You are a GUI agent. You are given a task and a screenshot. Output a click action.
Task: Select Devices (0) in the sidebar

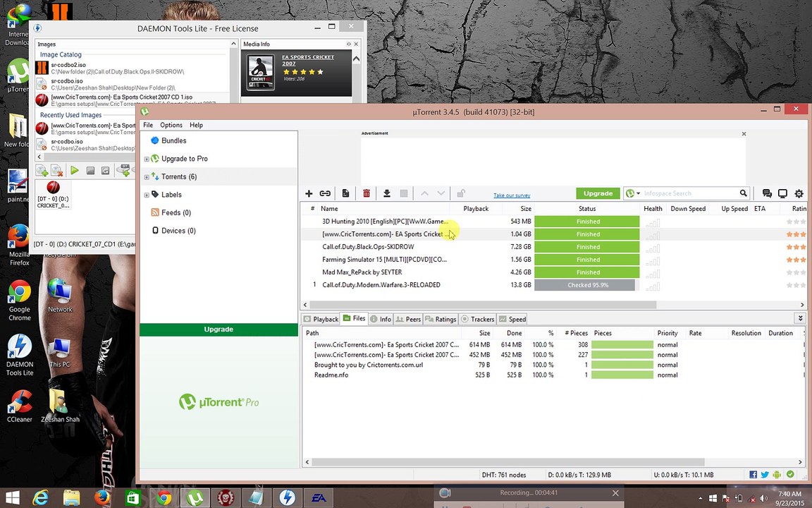(x=178, y=231)
